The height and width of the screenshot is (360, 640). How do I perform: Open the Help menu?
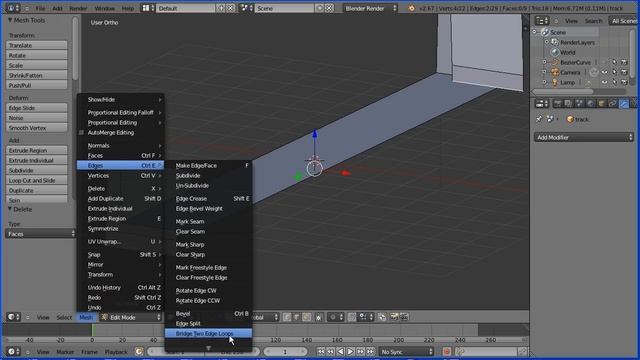128,8
